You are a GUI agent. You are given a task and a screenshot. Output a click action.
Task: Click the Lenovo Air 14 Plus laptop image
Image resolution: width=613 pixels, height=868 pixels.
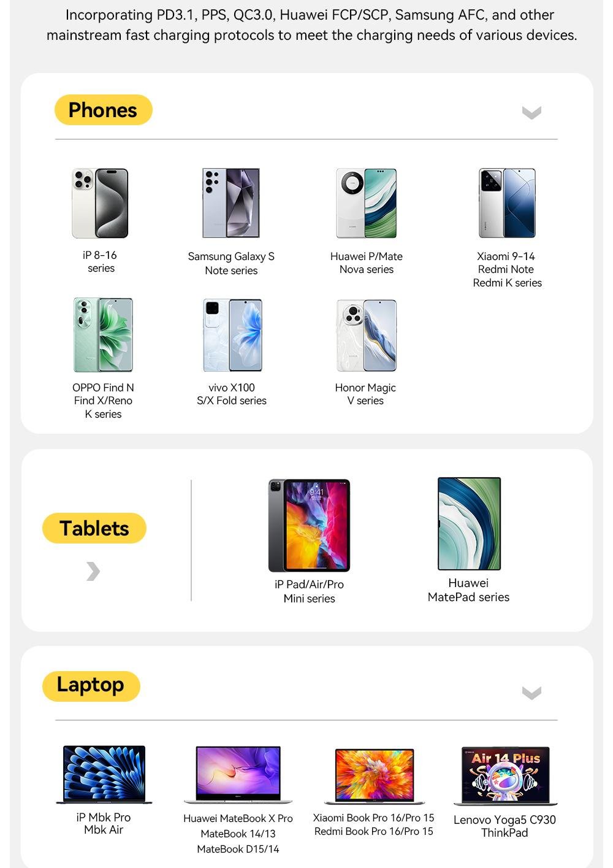pos(505,775)
